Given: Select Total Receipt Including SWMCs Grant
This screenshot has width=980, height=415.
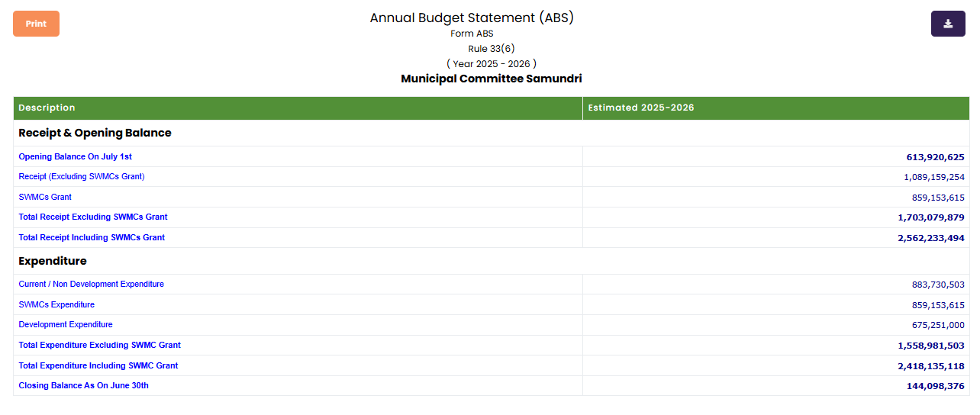Looking at the screenshot, I should (92, 237).
